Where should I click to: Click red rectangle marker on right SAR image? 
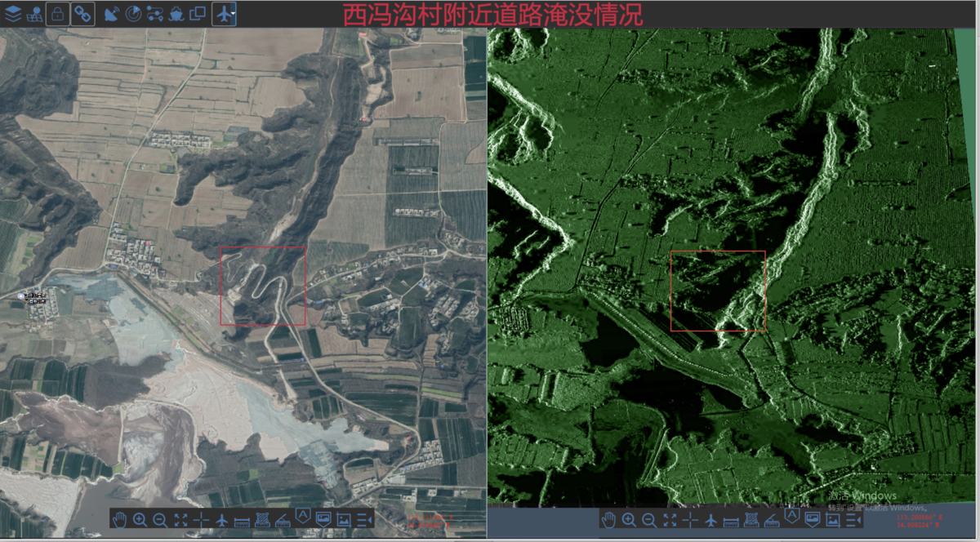point(718,291)
